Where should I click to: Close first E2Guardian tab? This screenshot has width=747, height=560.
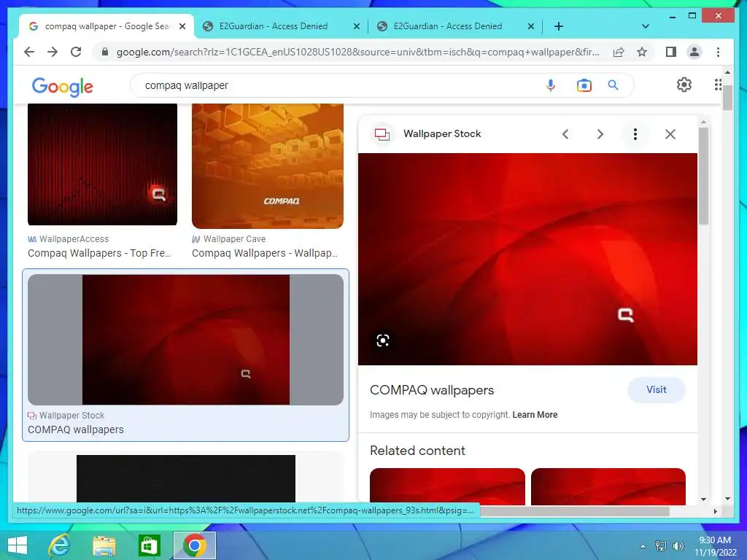356,26
